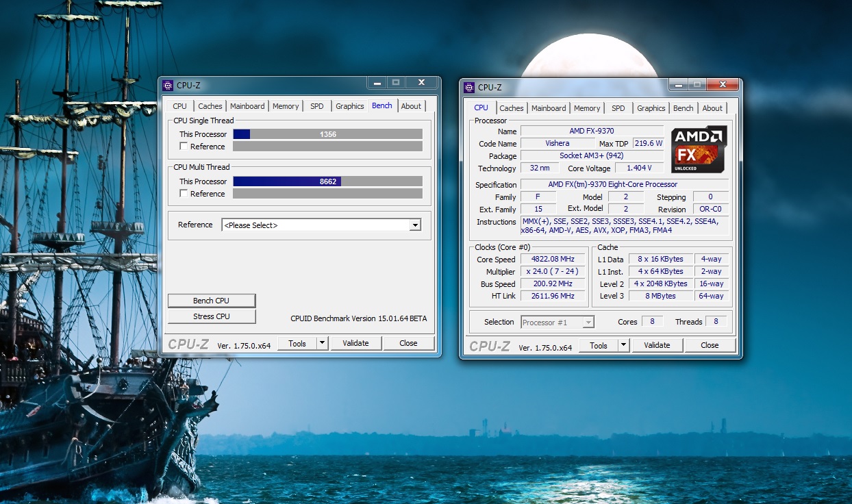Minimize the right CPU-Z CPU window
852x504 pixels.
678,84
